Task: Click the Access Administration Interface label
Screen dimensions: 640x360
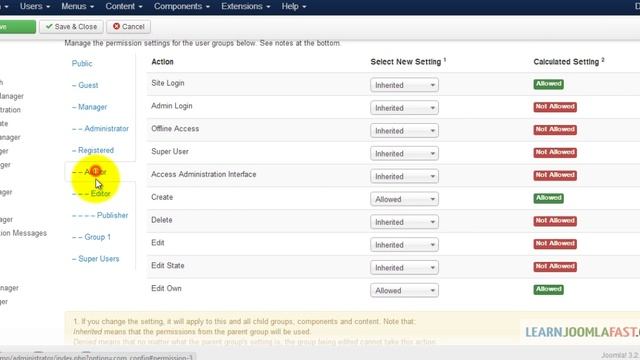Action: (204, 174)
